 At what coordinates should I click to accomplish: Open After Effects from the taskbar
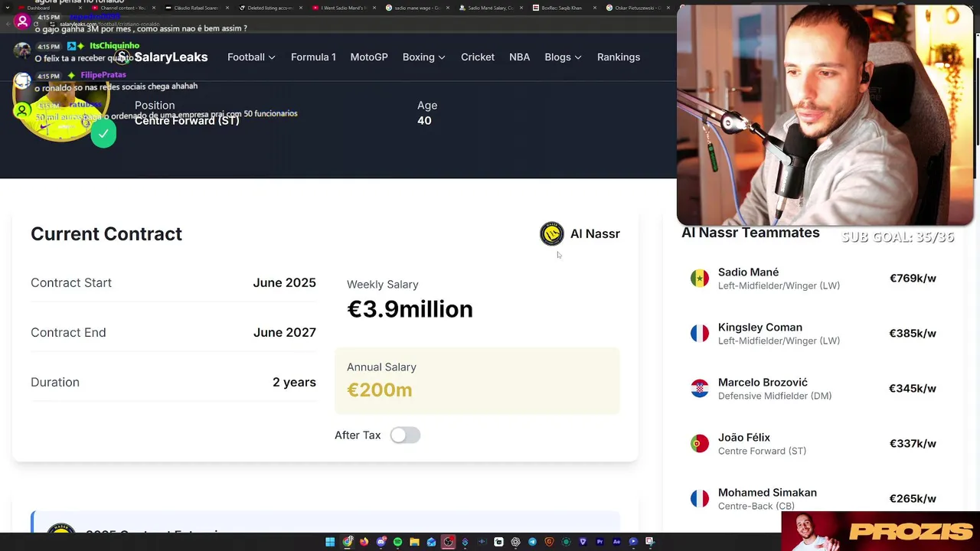click(616, 542)
